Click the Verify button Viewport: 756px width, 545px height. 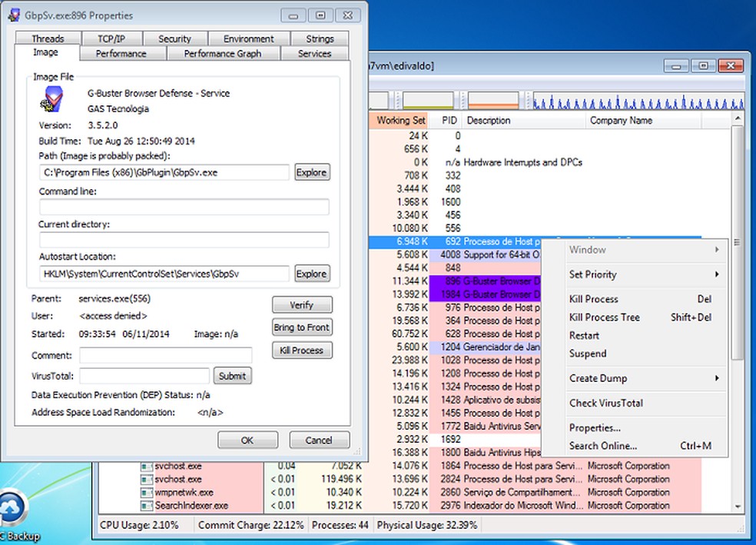tap(301, 304)
